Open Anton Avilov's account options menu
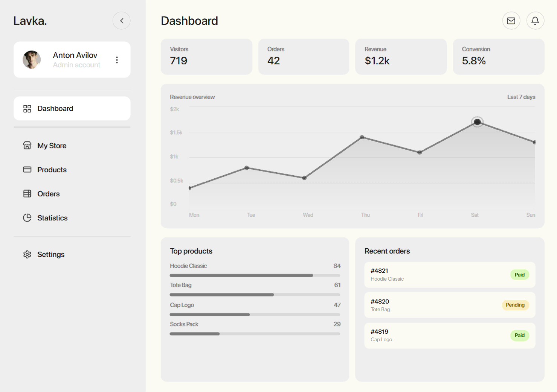The height and width of the screenshot is (392, 557). pyautogui.click(x=117, y=59)
